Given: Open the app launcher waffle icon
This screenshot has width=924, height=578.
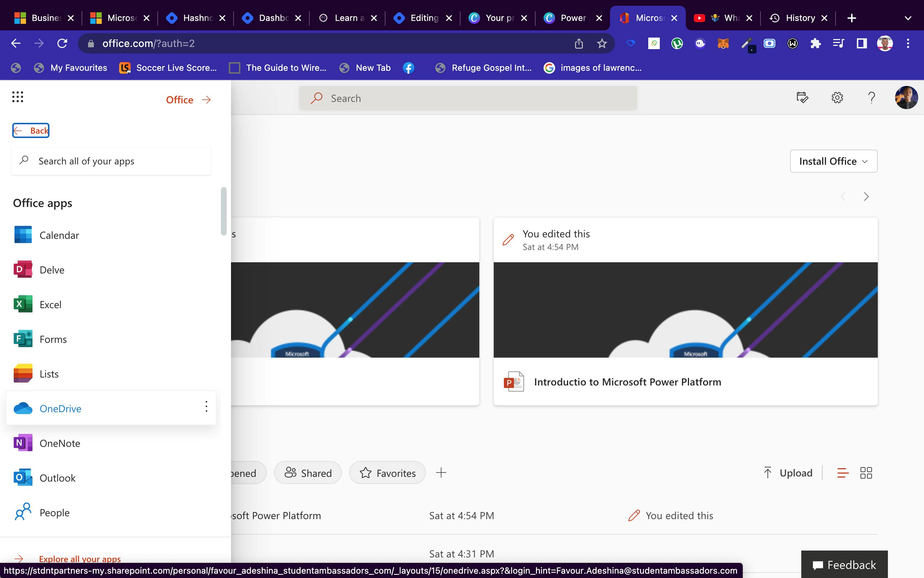Looking at the screenshot, I should pos(18,97).
